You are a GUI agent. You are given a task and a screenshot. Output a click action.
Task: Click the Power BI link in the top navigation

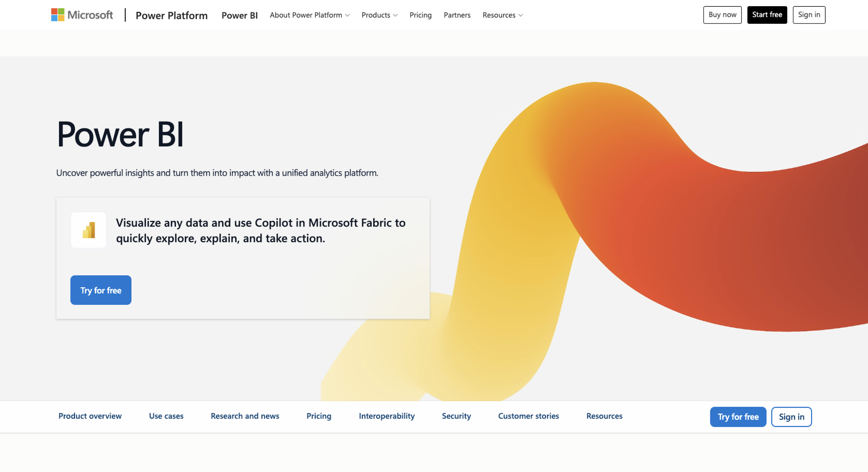[239, 15]
